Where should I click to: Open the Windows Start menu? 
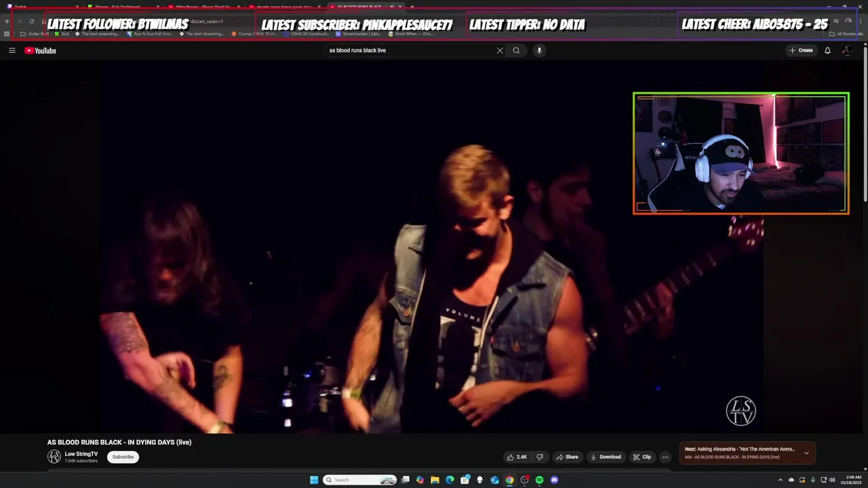pyautogui.click(x=314, y=480)
